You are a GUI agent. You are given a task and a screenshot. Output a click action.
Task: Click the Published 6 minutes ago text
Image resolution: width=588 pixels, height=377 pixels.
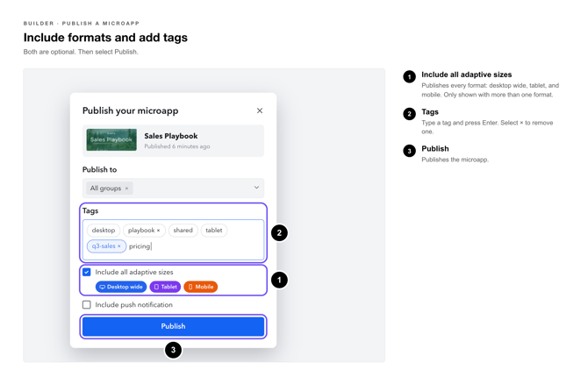tap(177, 146)
